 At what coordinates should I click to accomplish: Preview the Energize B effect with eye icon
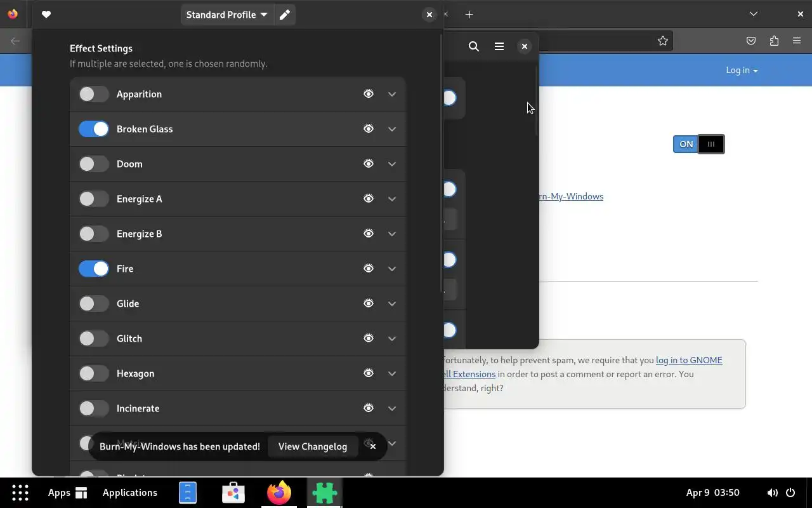(369, 234)
